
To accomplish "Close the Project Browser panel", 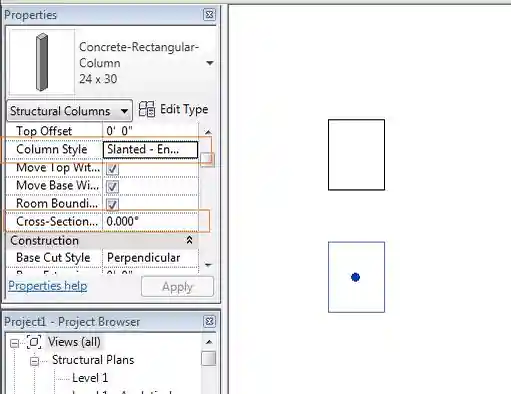I will coord(209,322).
